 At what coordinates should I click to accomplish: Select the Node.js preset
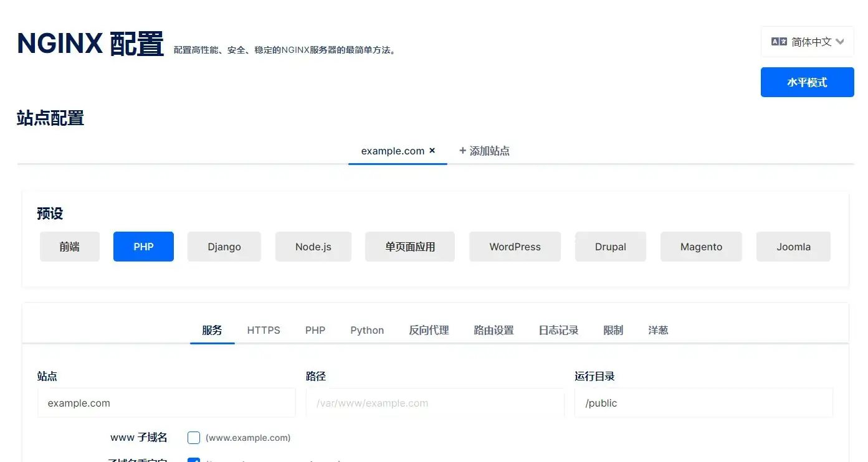coord(313,247)
